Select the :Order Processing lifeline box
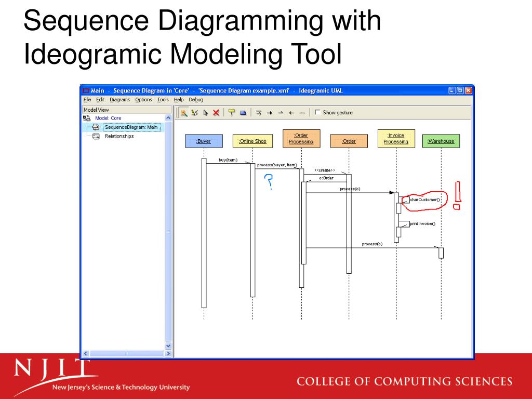The width and height of the screenshot is (532, 399). click(x=301, y=138)
